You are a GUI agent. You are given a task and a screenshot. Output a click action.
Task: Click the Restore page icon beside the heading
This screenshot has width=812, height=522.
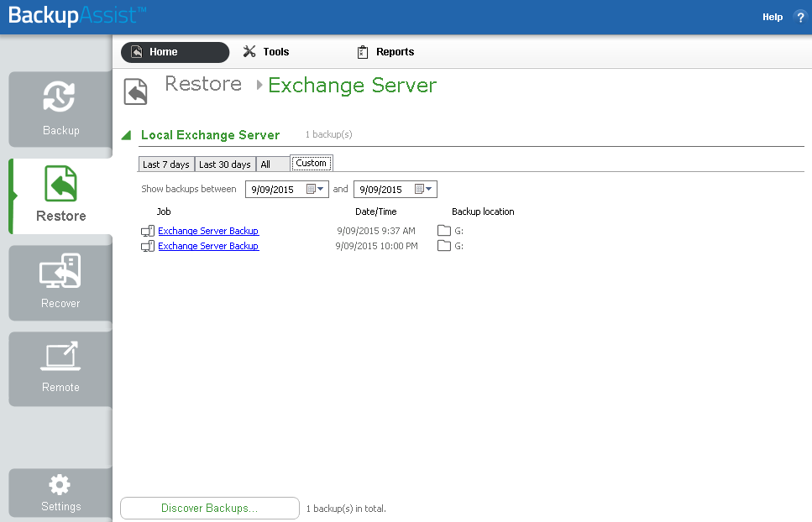(136, 91)
